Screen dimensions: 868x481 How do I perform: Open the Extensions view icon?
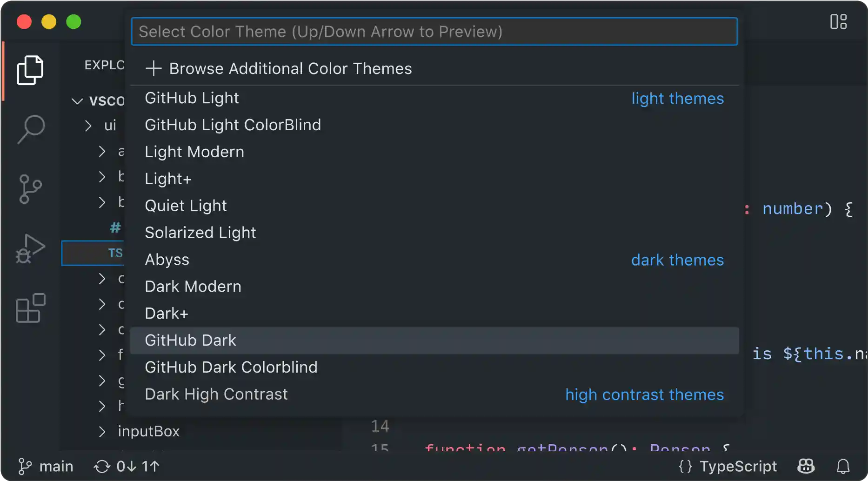click(30, 308)
